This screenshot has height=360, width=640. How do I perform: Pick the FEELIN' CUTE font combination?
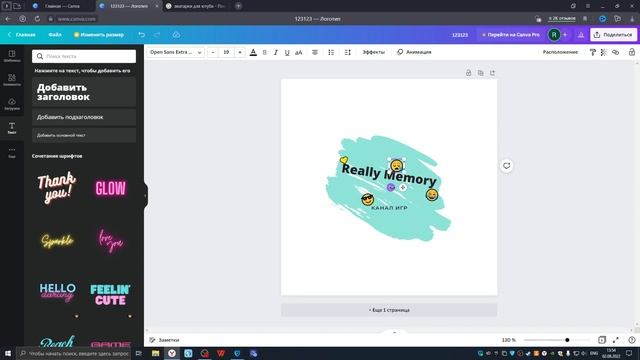coord(111,295)
